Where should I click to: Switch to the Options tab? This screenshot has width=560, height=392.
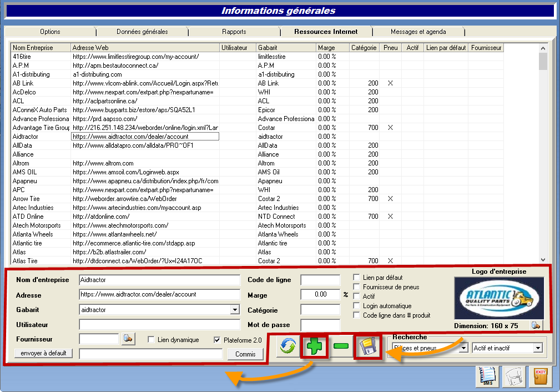coord(50,32)
